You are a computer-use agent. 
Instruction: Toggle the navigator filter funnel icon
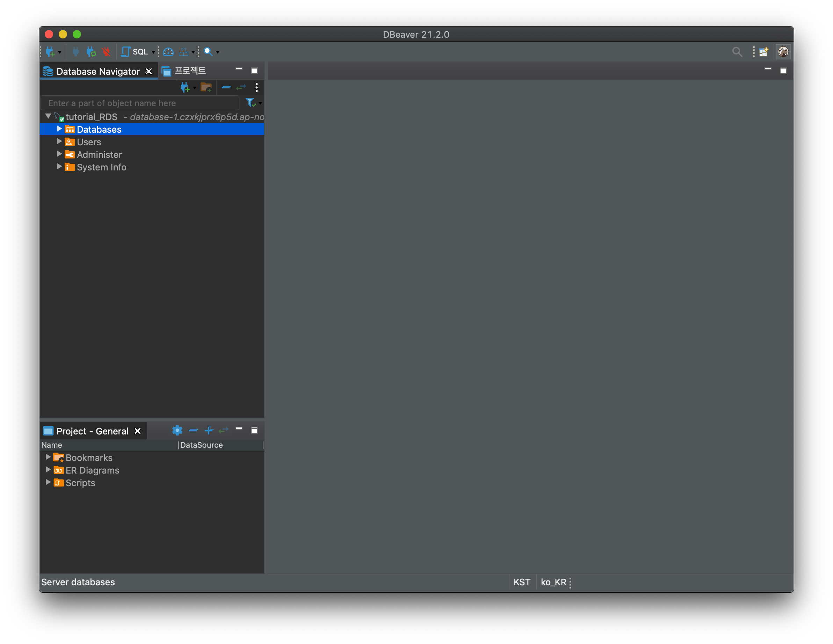250,103
